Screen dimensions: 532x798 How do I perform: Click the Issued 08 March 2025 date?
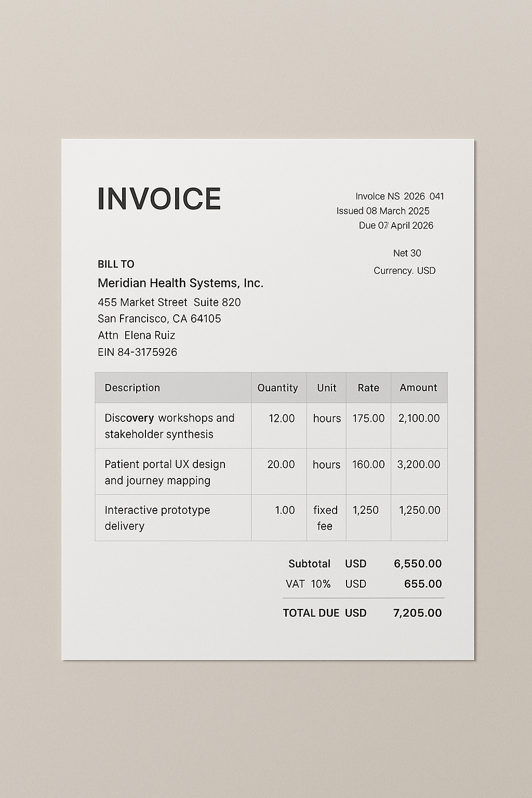pos(383,211)
